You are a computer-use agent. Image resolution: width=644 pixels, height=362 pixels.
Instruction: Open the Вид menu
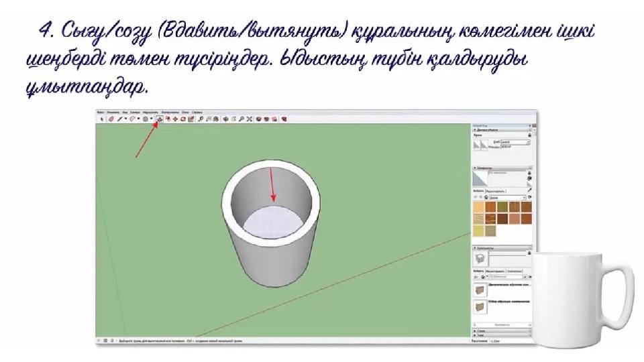[x=125, y=113]
